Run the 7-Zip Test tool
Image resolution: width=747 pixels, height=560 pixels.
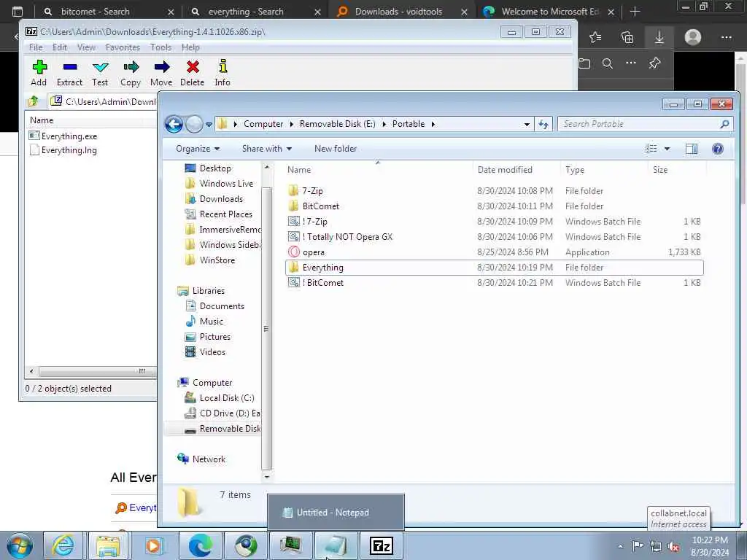[100, 73]
